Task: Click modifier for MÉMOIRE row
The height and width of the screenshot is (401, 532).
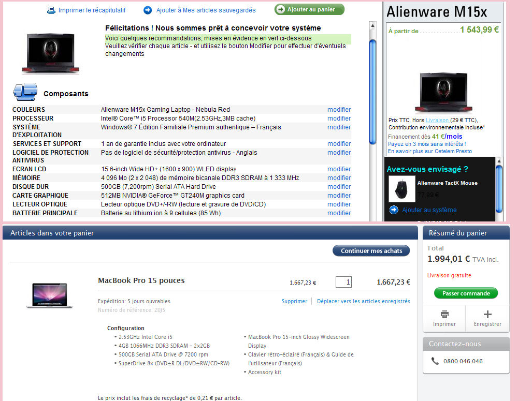Action: [339, 178]
